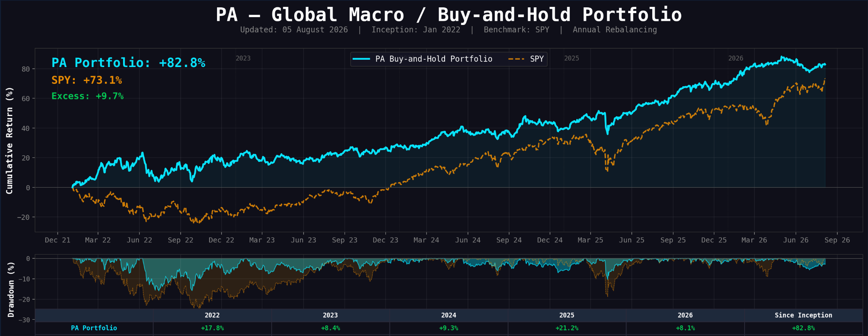Click the "Benchmark: SPY" subtitle text
Viewport: 868px width, 336px height.
pos(517,30)
